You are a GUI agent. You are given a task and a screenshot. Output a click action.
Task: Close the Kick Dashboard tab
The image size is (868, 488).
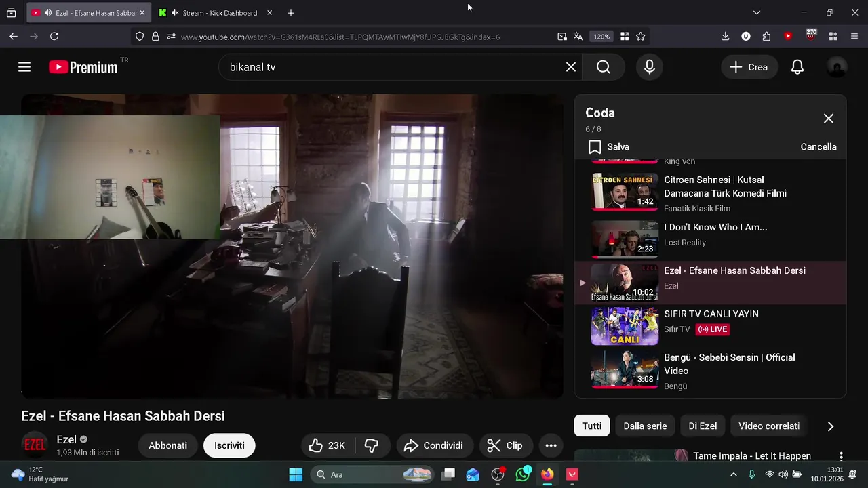pyautogui.click(x=269, y=13)
